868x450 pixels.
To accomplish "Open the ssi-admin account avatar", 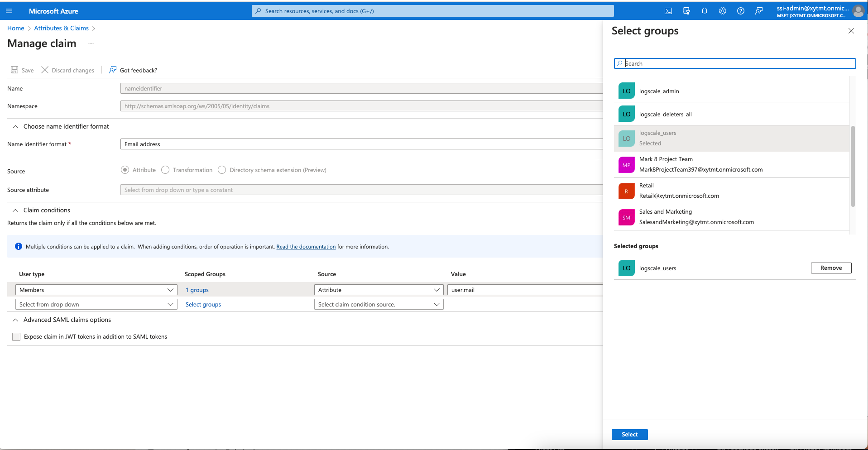I will 858,11.
